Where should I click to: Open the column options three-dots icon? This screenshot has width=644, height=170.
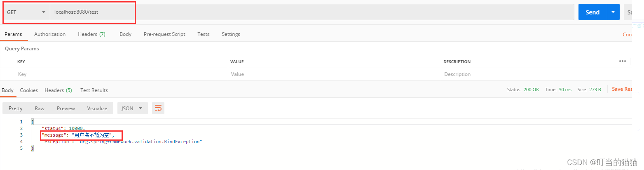(622, 61)
